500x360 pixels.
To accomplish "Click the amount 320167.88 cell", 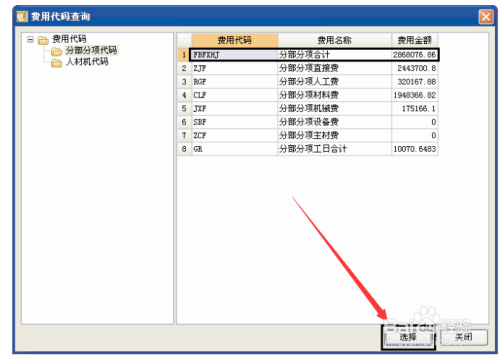I will click(x=415, y=82).
